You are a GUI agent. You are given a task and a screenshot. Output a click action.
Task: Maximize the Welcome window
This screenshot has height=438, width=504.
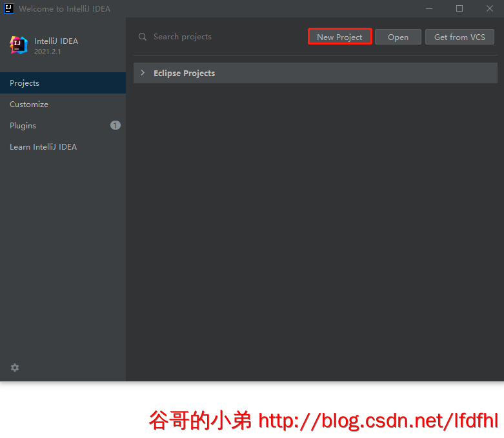tap(459, 8)
